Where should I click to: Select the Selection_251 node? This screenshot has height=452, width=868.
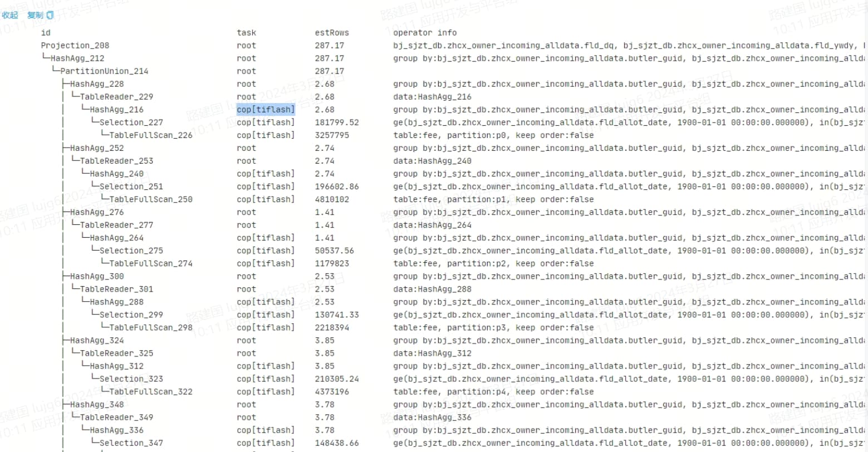coord(131,186)
